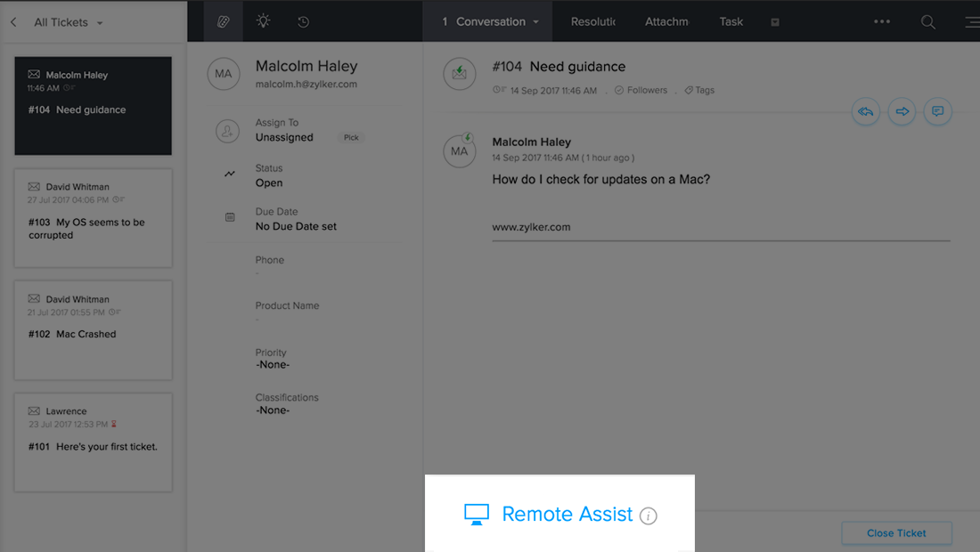This screenshot has height=552, width=980.
Task: Select ticket #102 Mac Crashed
Action: tap(94, 330)
